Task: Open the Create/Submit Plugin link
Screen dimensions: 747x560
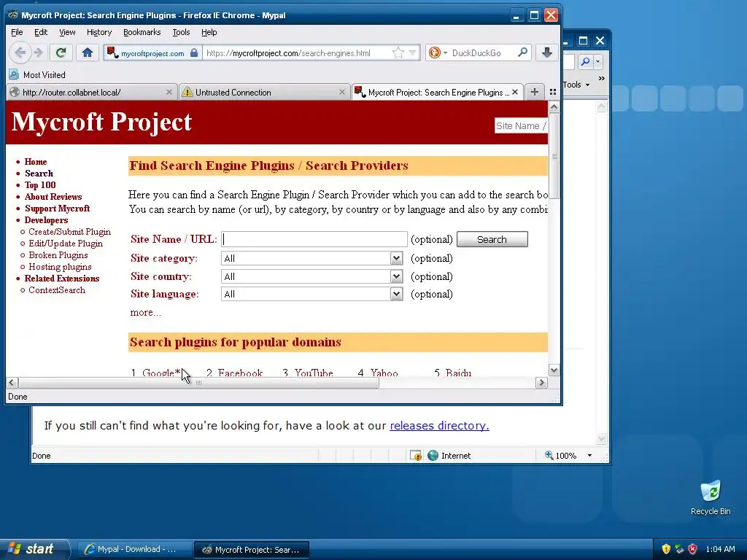Action: pyautogui.click(x=69, y=232)
